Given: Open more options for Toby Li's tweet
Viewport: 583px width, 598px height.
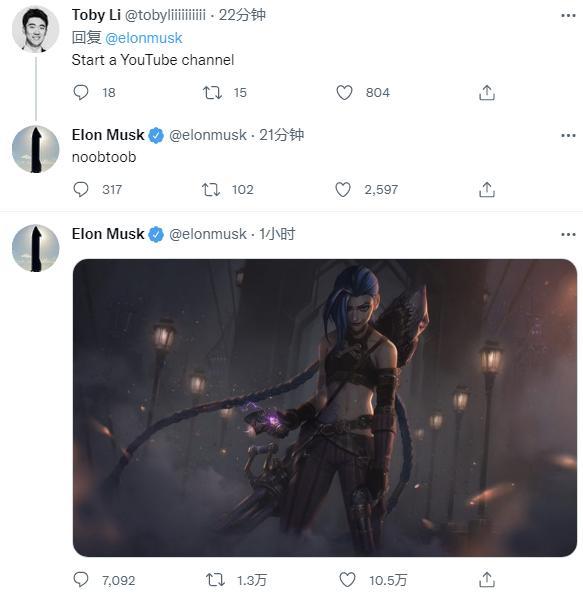Looking at the screenshot, I should pos(568,16).
